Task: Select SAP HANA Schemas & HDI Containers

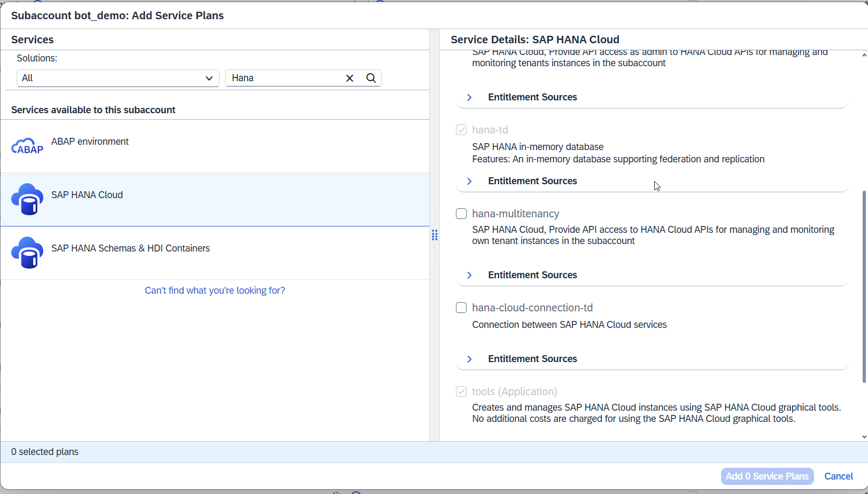Action: pos(214,253)
